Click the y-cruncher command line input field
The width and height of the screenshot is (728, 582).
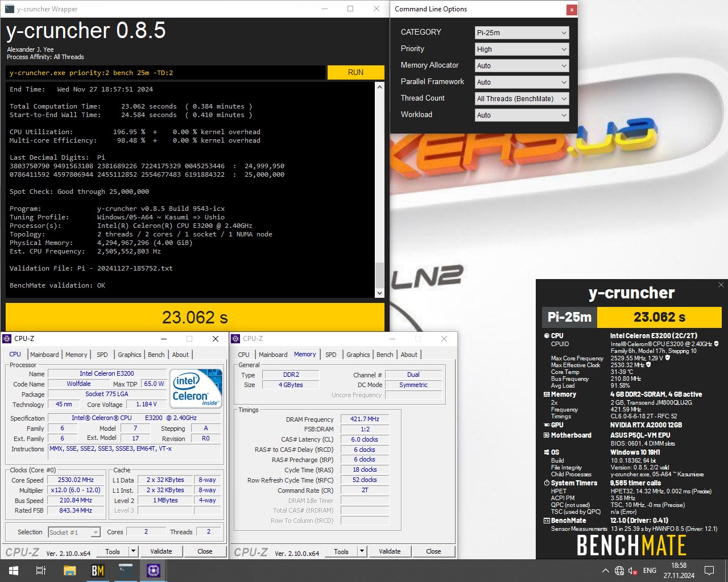point(166,73)
